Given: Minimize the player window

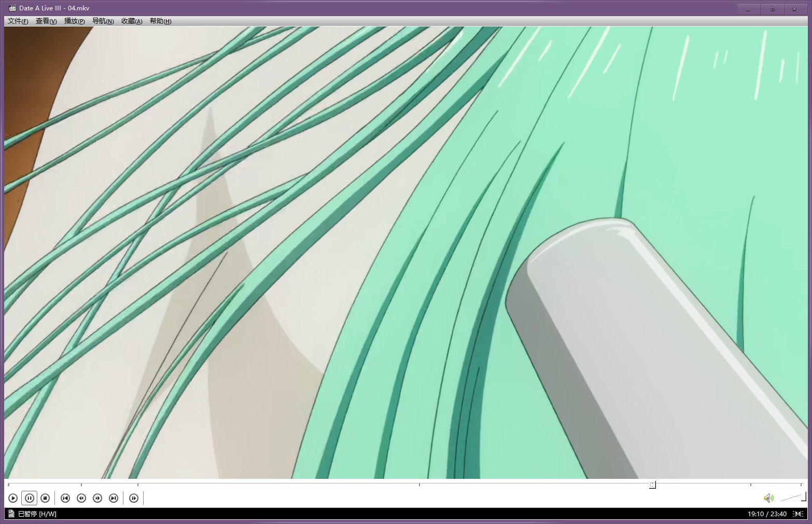Looking at the screenshot, I should click(748, 9).
